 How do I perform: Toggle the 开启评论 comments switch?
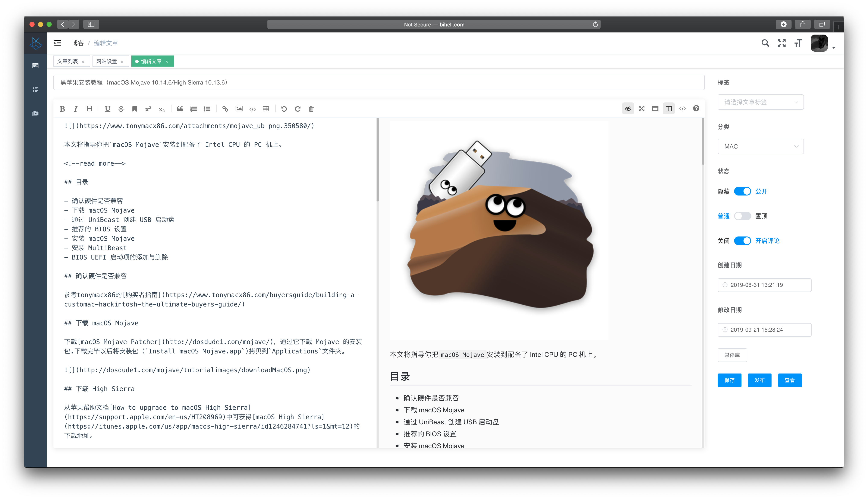coord(742,241)
